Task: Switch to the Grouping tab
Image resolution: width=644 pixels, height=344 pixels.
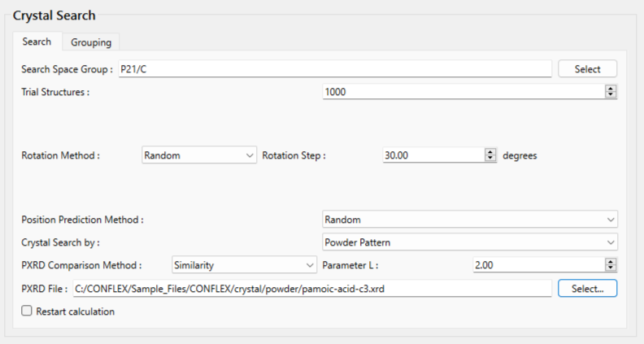Action: [91, 42]
